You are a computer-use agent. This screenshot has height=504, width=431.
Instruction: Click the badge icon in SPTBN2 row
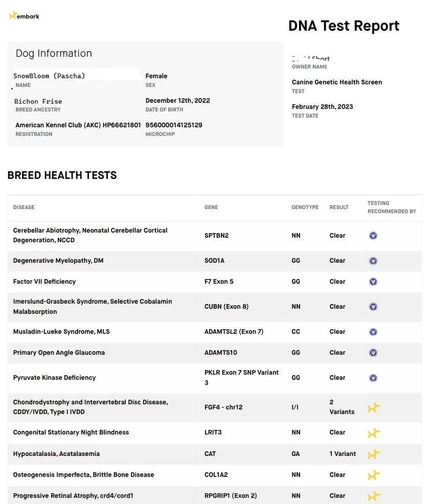click(x=373, y=236)
